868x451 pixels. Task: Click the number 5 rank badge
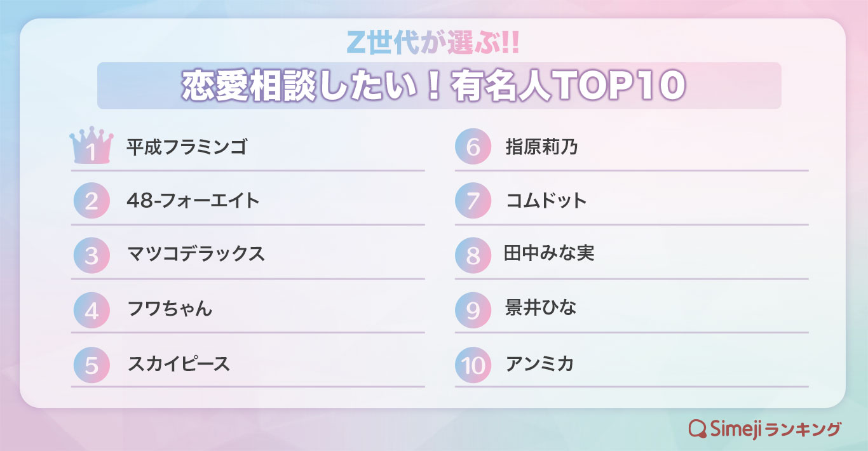[92, 365]
